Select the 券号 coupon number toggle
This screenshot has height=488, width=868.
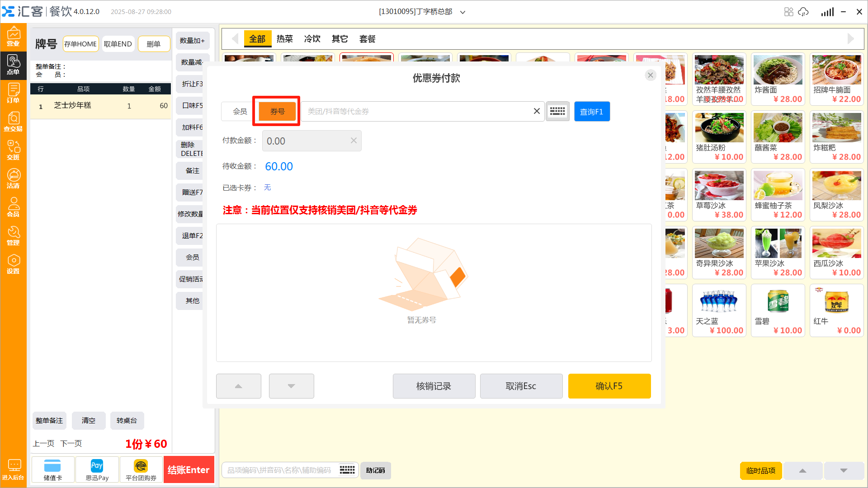tap(277, 111)
